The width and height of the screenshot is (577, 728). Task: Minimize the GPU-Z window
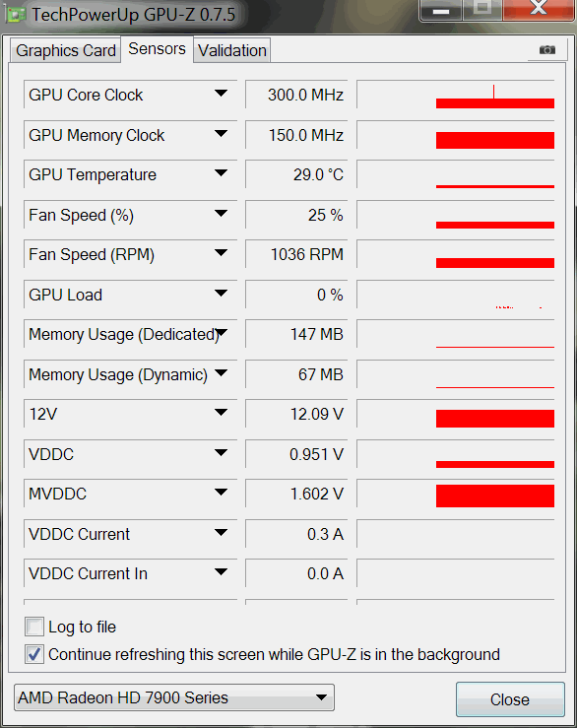pos(440,10)
